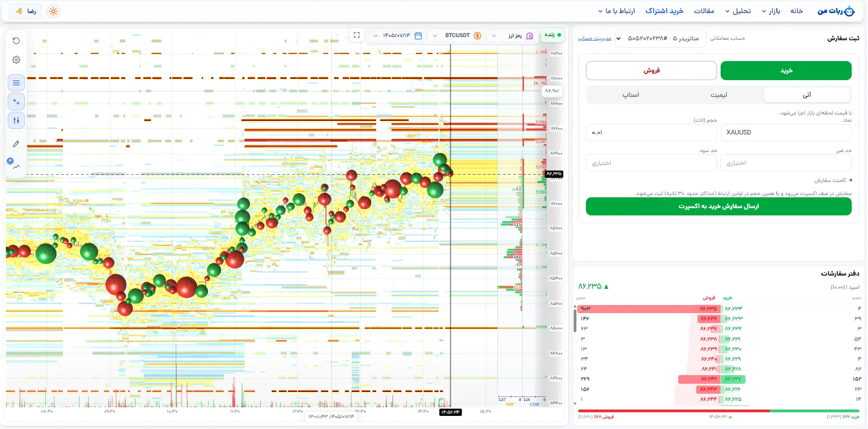Go to خانه home menu
868x429 pixels.
click(797, 11)
